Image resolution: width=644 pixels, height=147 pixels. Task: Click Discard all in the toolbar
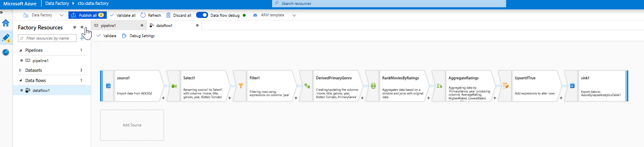tap(178, 15)
